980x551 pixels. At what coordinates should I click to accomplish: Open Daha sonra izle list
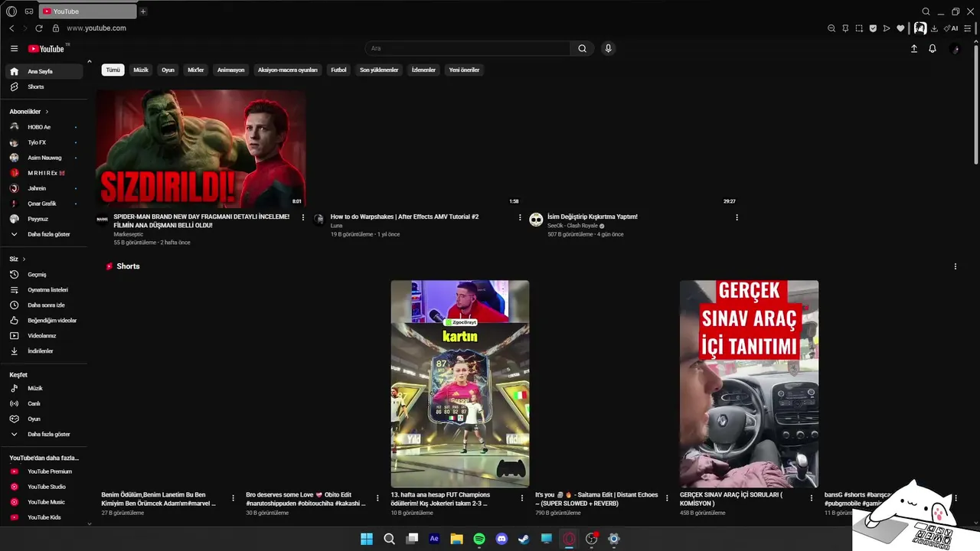(x=44, y=305)
